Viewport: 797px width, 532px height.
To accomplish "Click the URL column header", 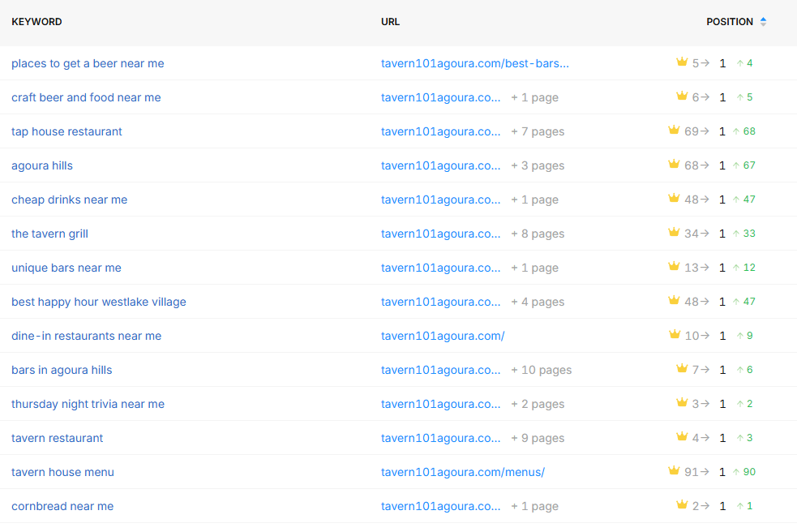I will tap(390, 22).
